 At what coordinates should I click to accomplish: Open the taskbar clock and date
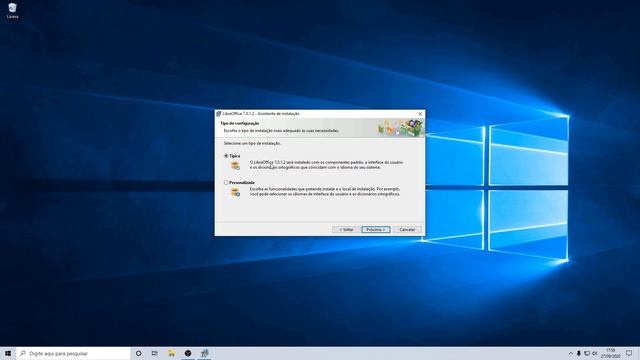(611, 353)
